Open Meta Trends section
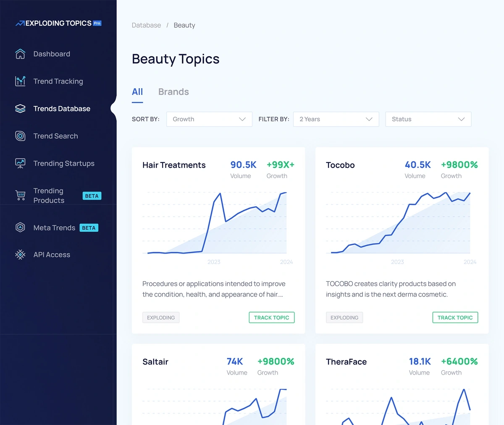The image size is (504, 425). pos(54,228)
